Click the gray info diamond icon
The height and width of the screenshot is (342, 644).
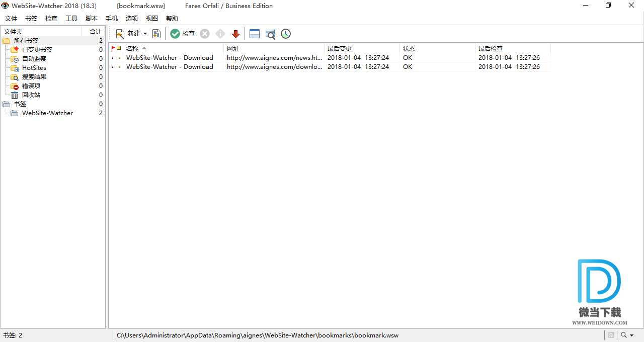220,34
